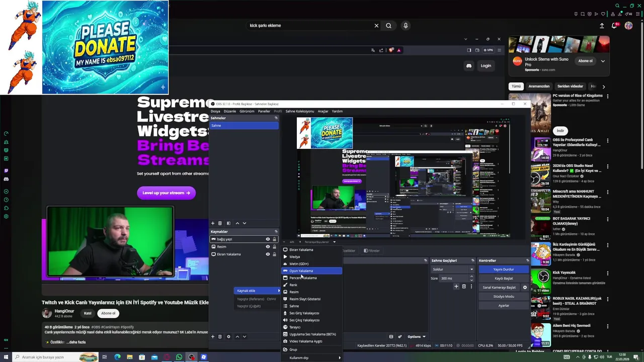Click Yayını Durdur button
The image size is (644, 362).
coord(504,269)
